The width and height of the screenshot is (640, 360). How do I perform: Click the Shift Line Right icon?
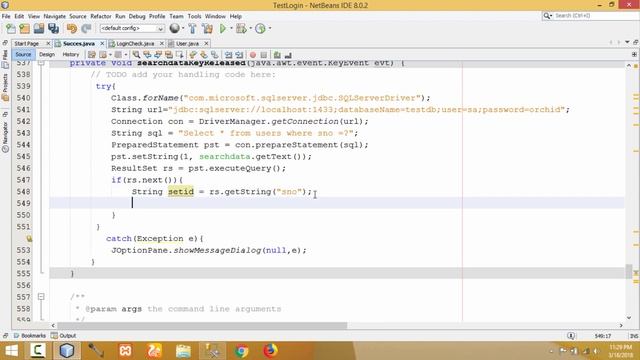[x=239, y=55]
